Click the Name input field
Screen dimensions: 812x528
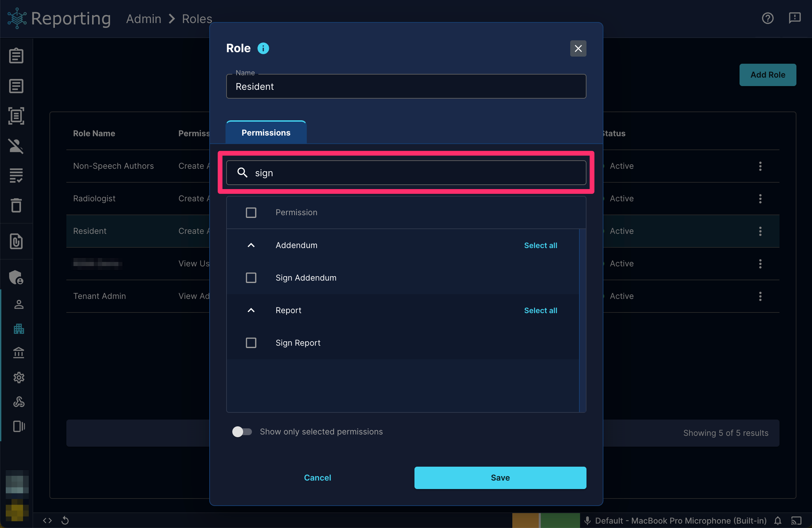click(406, 86)
